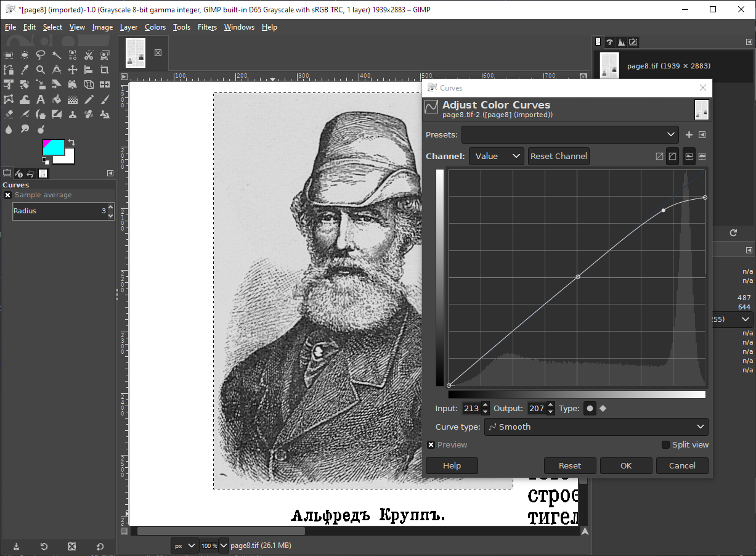Open the File menu
The image size is (756, 556).
click(10, 27)
